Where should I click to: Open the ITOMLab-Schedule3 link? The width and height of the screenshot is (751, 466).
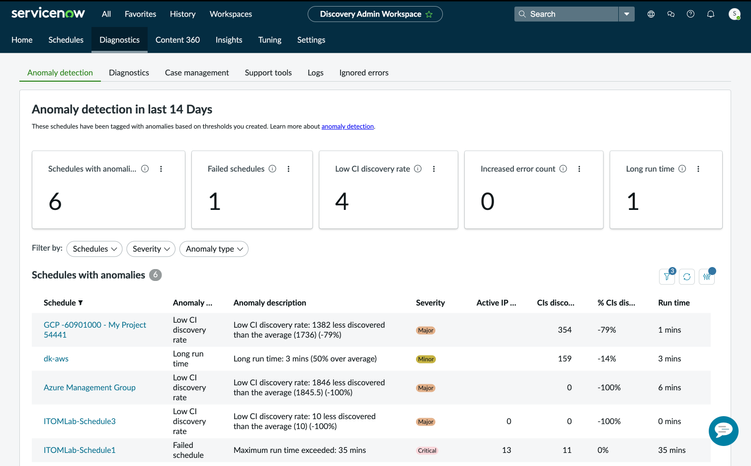pyautogui.click(x=80, y=421)
